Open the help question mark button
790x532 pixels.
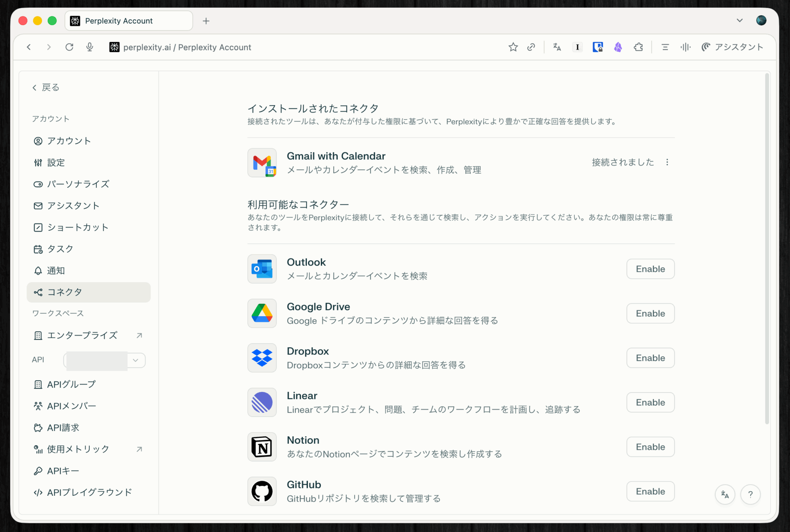point(750,494)
